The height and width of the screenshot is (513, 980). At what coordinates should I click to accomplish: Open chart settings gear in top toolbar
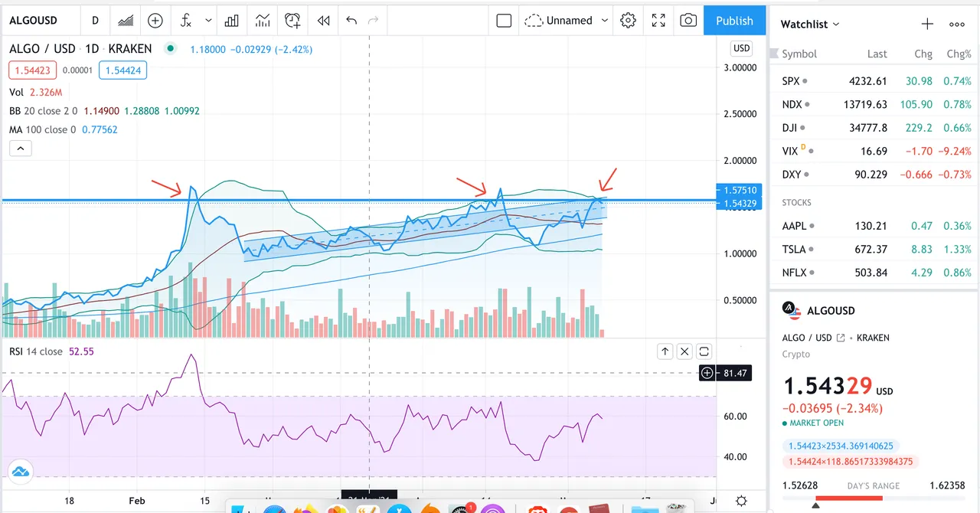pyautogui.click(x=629, y=21)
